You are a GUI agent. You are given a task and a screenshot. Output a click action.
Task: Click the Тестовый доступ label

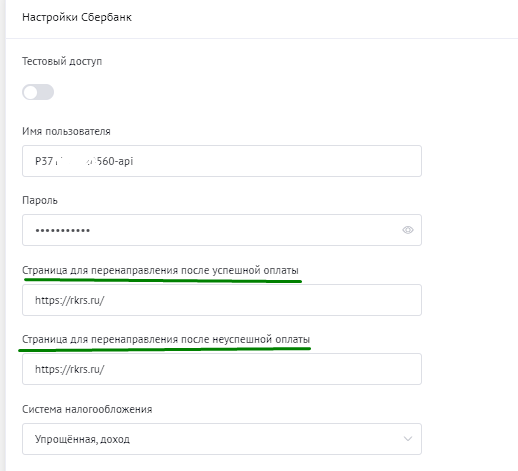click(62, 62)
